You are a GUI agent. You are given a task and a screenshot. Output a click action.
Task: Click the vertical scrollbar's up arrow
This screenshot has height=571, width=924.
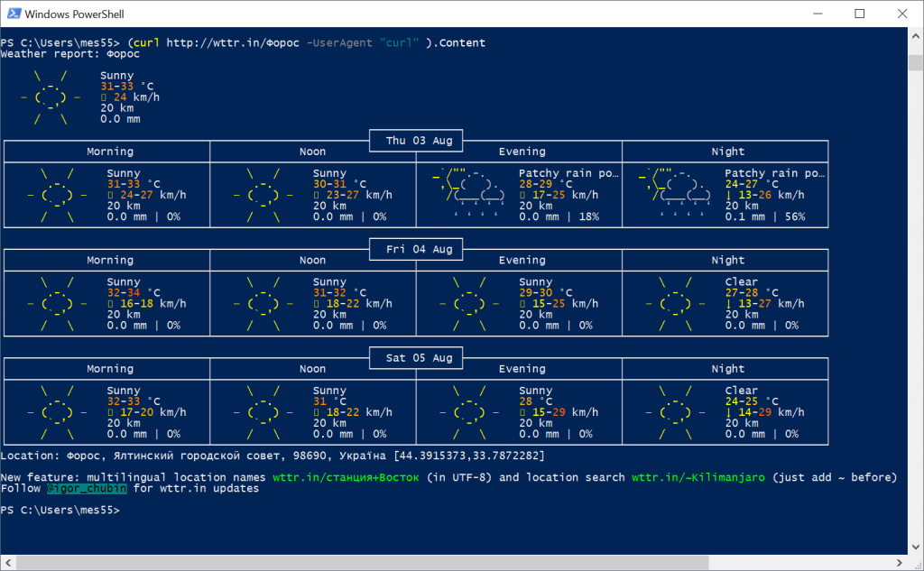[x=916, y=34]
